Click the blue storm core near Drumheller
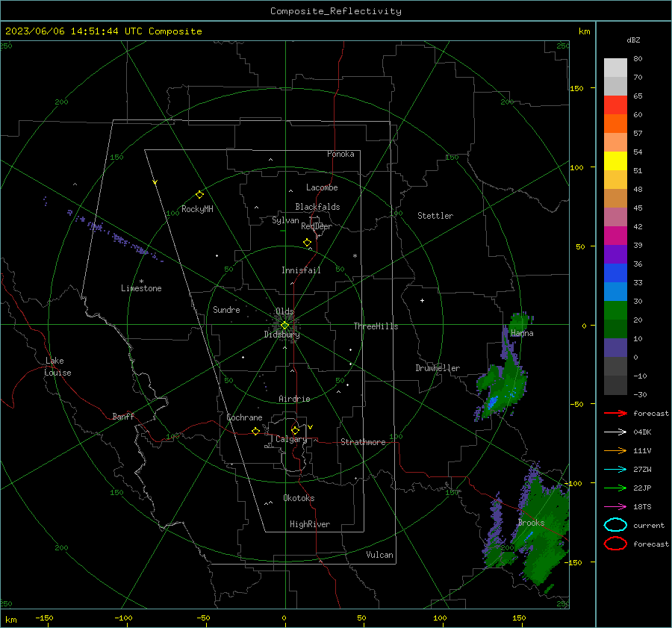Screen dimensions: 672x628 493,401
